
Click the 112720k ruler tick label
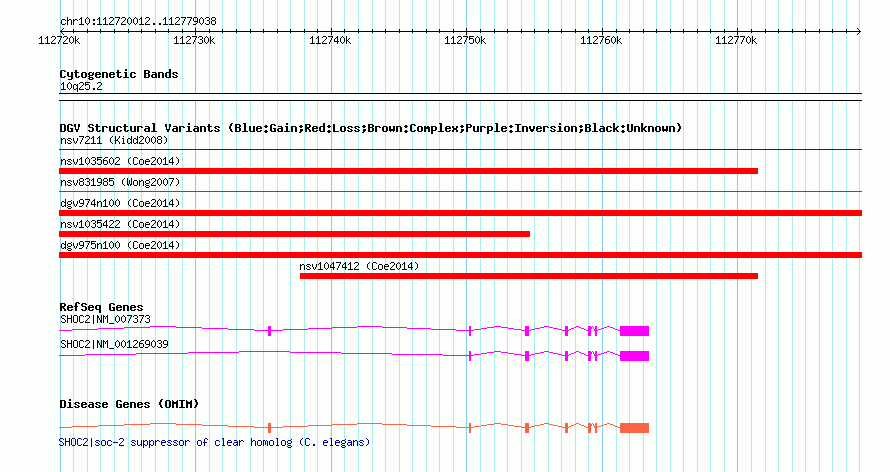pyautogui.click(x=59, y=40)
